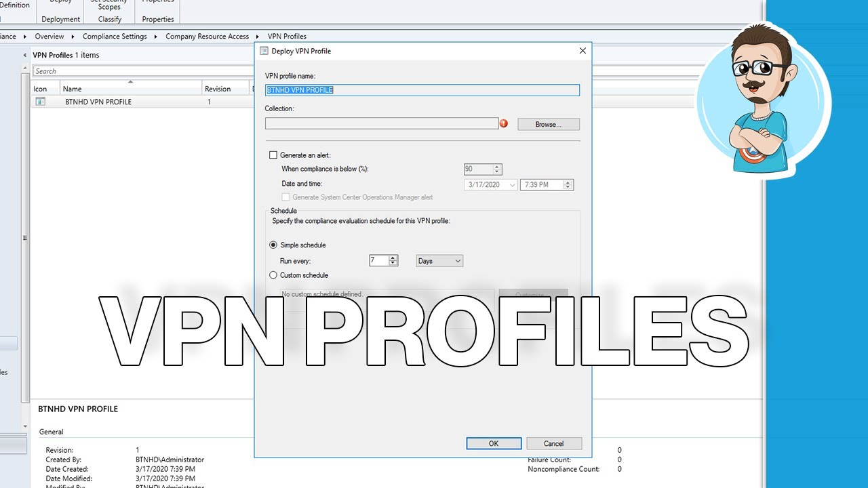Click the Classify ribbon group label
This screenshot has height=488, width=868.
pyautogui.click(x=110, y=20)
